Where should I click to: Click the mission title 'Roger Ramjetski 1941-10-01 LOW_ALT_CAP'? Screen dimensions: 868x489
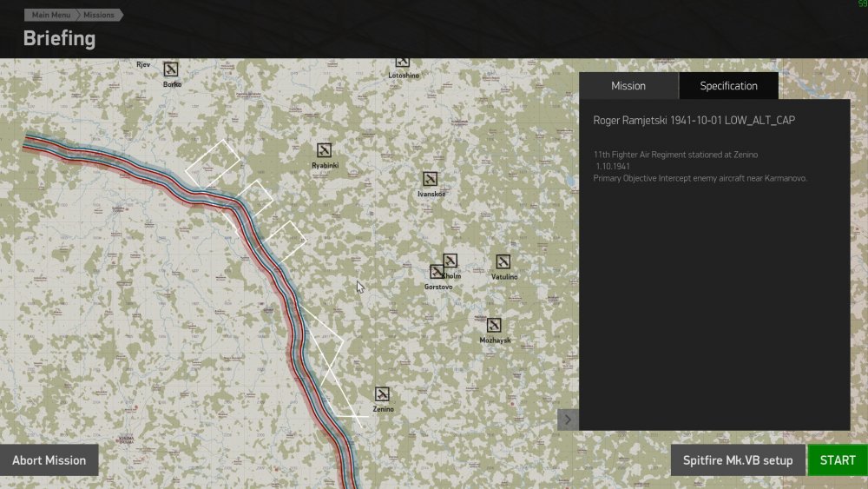(x=694, y=120)
